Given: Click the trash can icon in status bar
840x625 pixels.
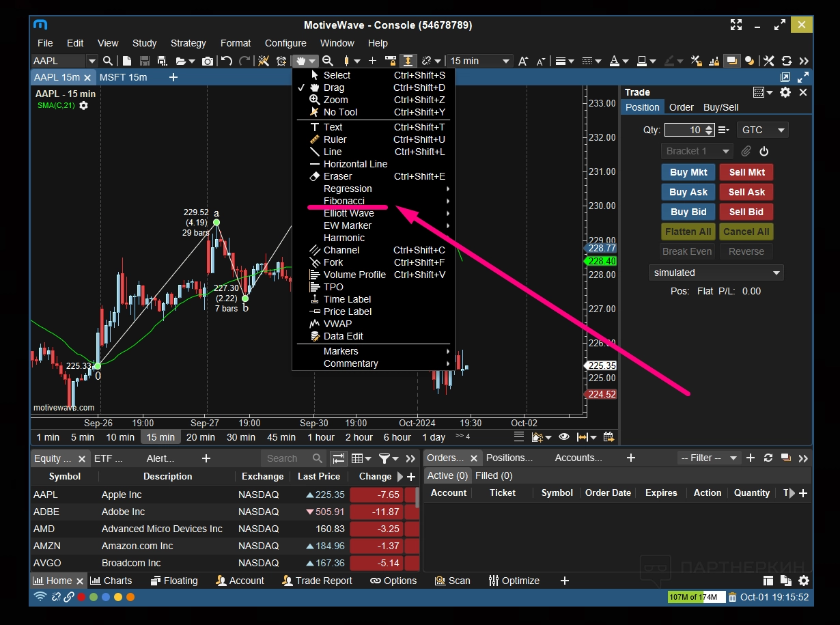Looking at the screenshot, I should click(x=732, y=597).
